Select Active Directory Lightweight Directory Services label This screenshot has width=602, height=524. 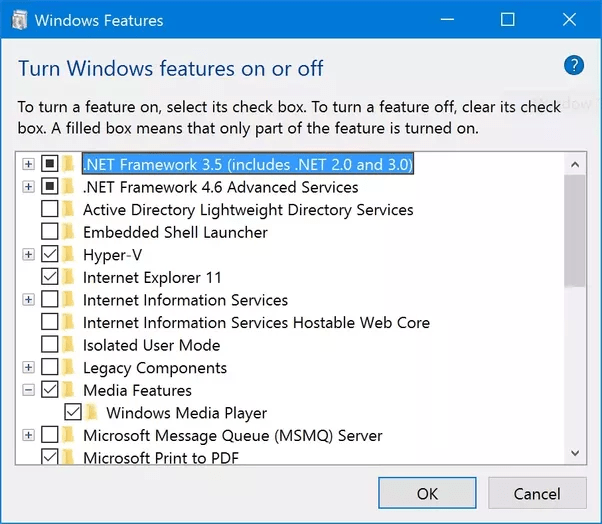pyautogui.click(x=248, y=210)
